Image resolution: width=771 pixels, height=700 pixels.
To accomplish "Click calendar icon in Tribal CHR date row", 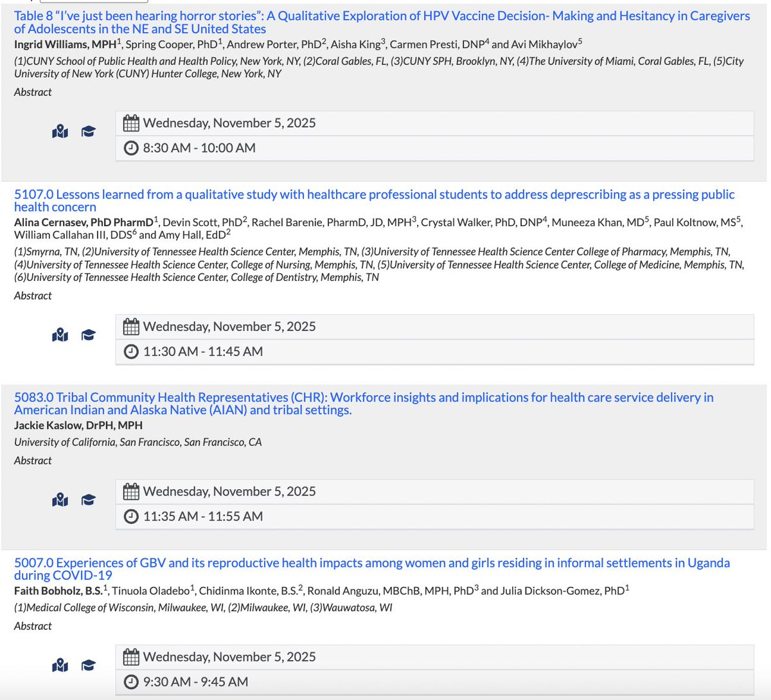I will click(131, 492).
